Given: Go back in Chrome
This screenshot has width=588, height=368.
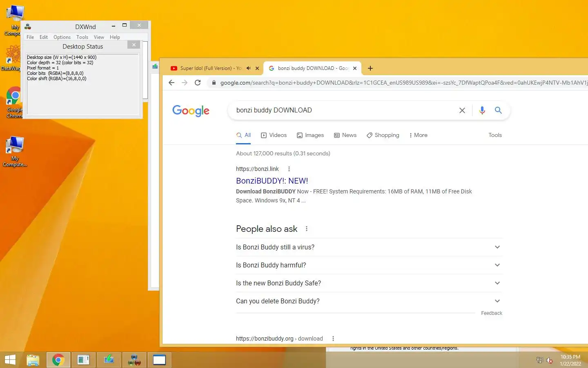Looking at the screenshot, I should [171, 83].
